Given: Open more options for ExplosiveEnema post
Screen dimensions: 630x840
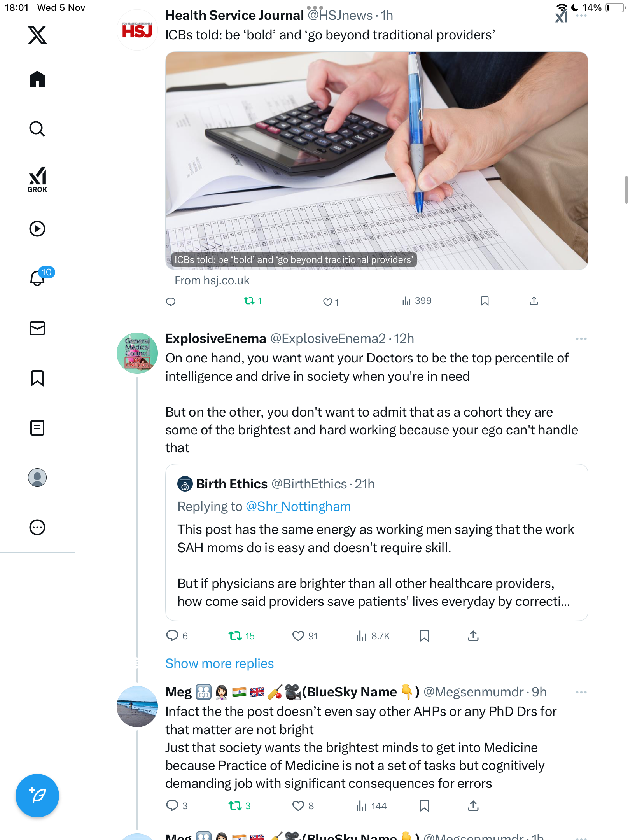Looking at the screenshot, I should click(581, 339).
